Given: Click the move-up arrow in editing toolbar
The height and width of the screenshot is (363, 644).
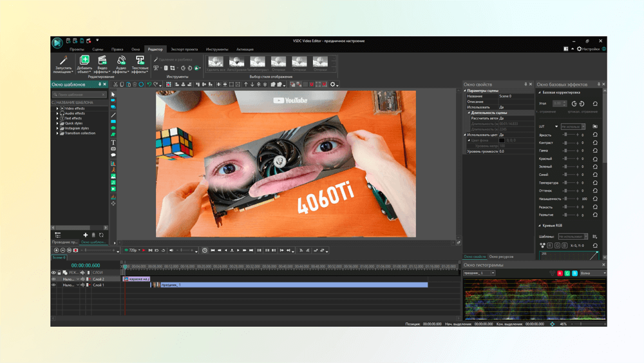Looking at the screenshot, I should 246,84.
